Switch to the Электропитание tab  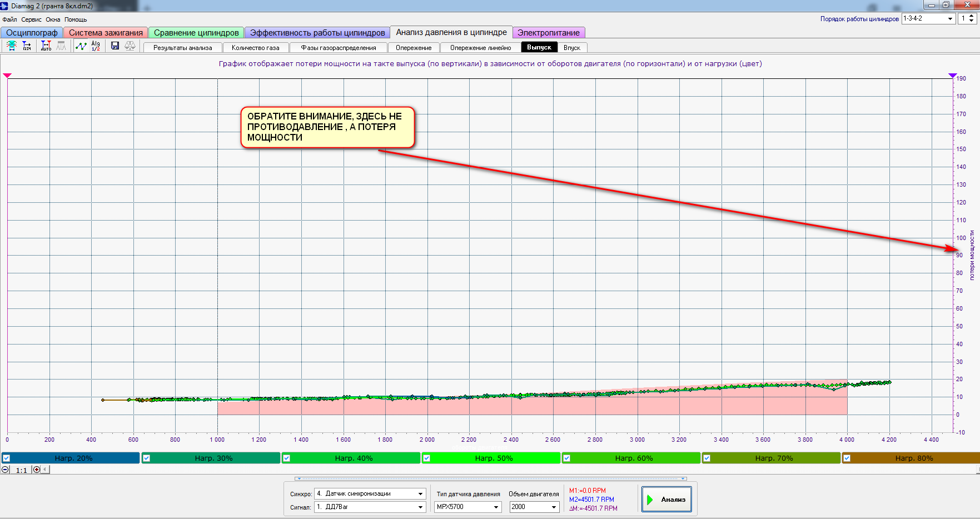(x=549, y=33)
